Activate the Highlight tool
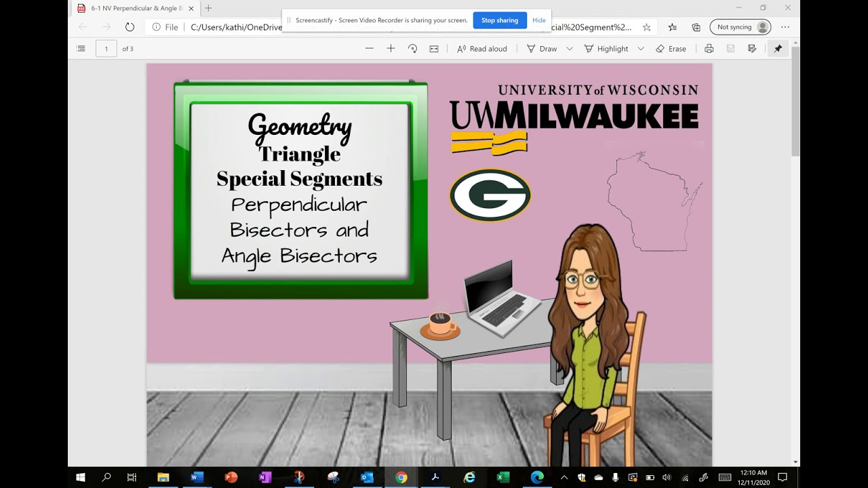 [606, 49]
